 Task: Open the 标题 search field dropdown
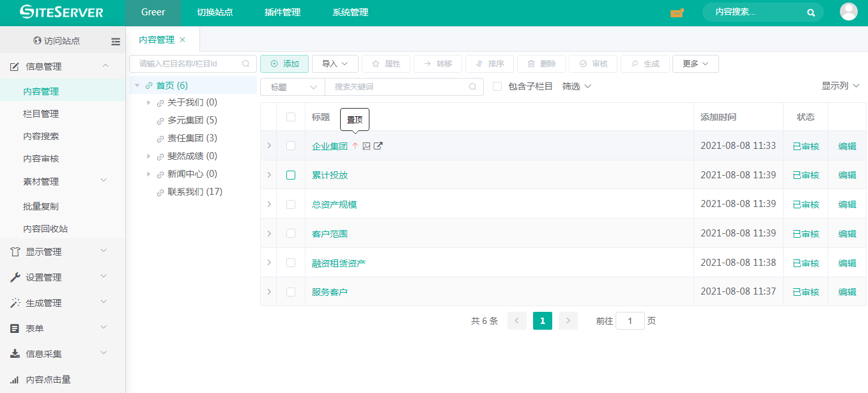tap(293, 87)
